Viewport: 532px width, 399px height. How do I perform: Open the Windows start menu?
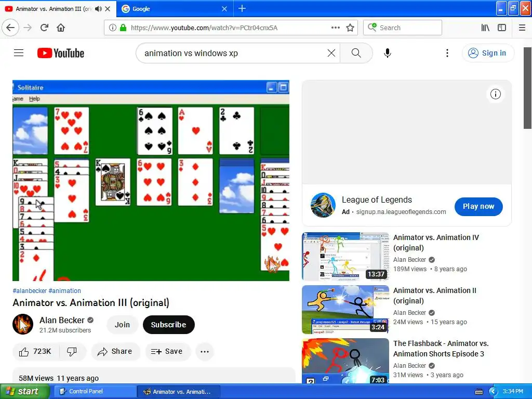coord(24,391)
